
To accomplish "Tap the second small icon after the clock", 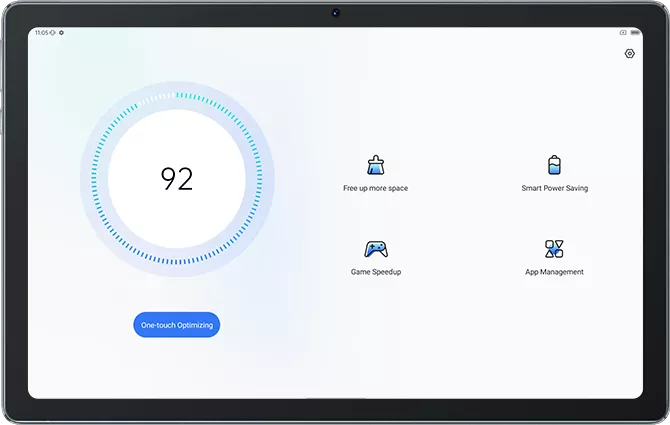I will click(x=62, y=32).
